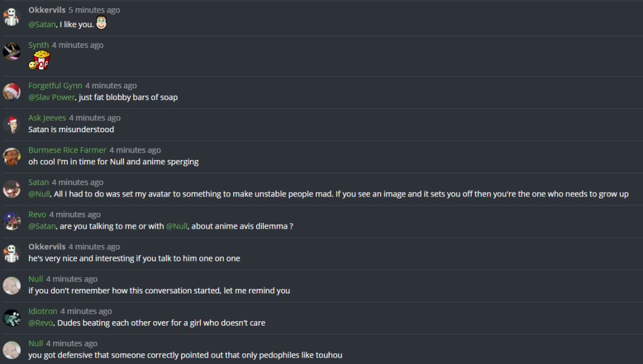643x364 pixels.
Task: Click Burmese Rice Farmer's avatar
Action: (11, 156)
